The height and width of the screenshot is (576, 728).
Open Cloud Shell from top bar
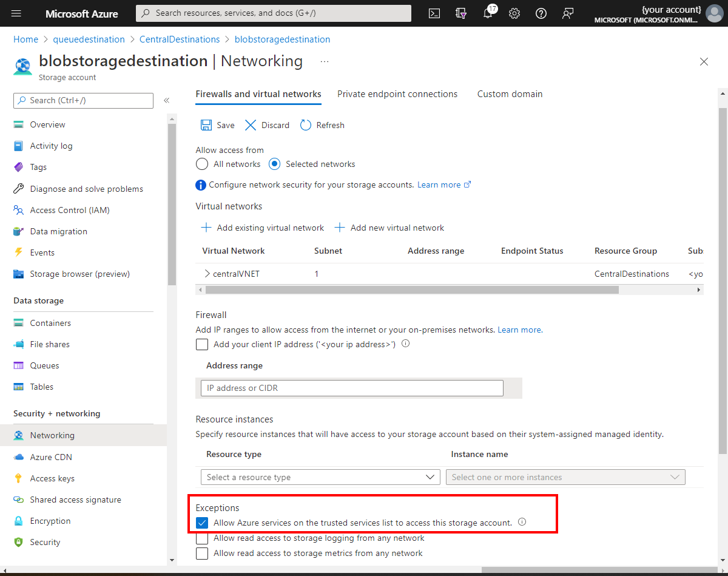pyautogui.click(x=434, y=13)
